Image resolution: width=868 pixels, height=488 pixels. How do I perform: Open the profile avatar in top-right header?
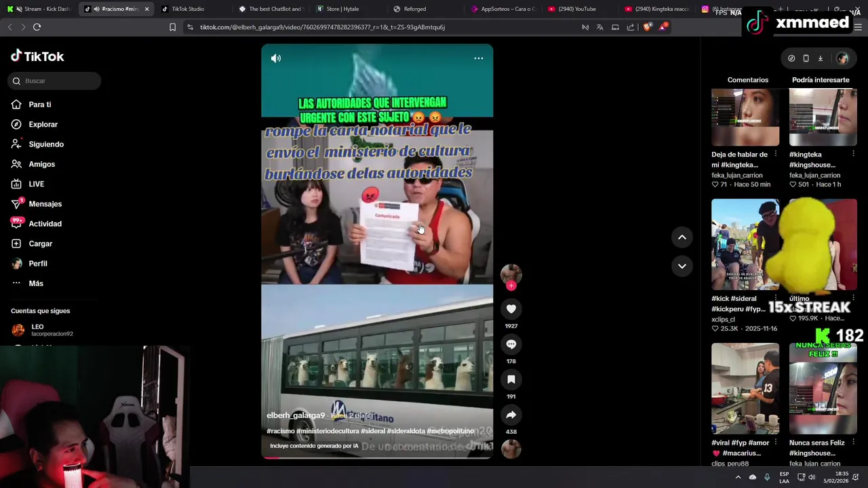pos(842,58)
